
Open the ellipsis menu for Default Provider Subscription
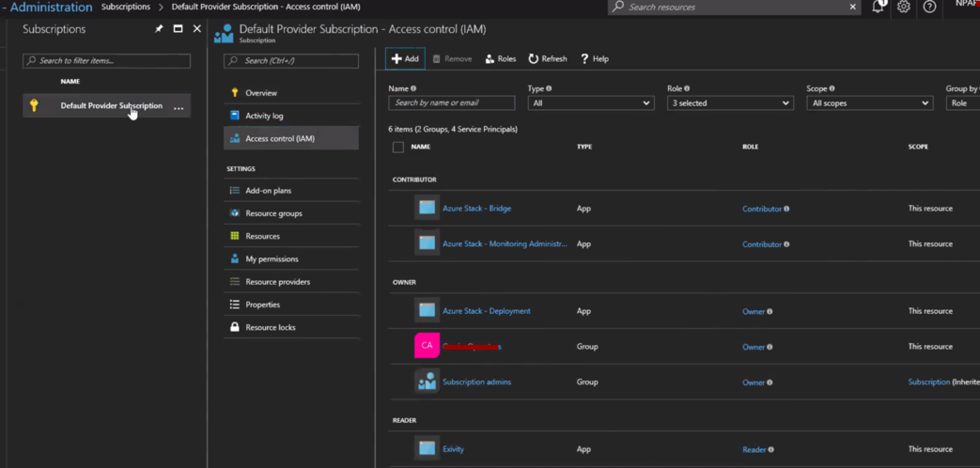tap(179, 107)
